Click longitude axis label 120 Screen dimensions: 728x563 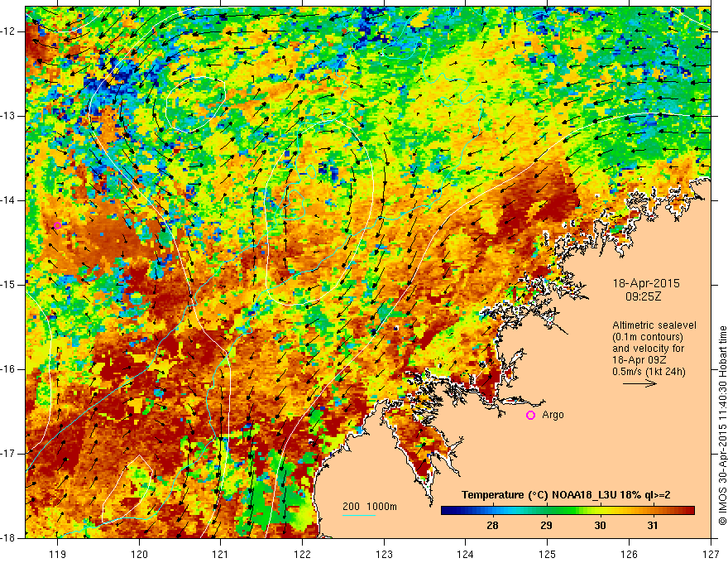click(x=139, y=554)
